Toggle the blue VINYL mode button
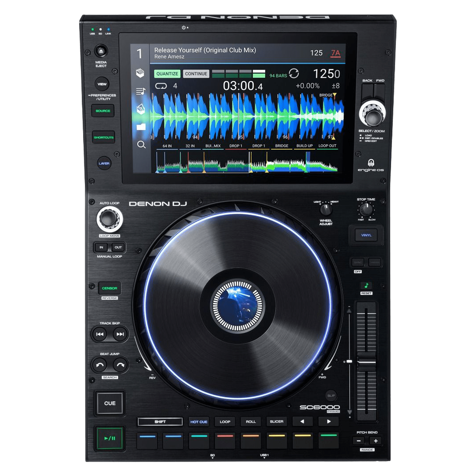Image resolution: width=476 pixels, height=476 pixels. (366, 235)
